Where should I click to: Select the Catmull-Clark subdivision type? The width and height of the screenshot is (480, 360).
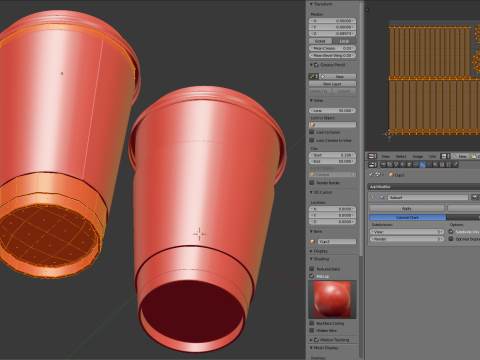[407, 217]
